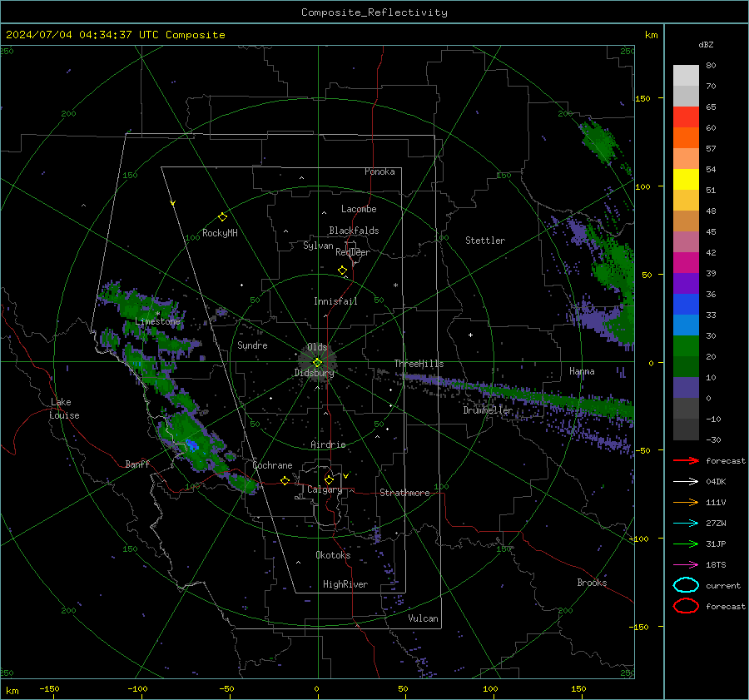The width and height of the screenshot is (749, 700).
Task: Click the Limestone location label
Action: (157, 321)
